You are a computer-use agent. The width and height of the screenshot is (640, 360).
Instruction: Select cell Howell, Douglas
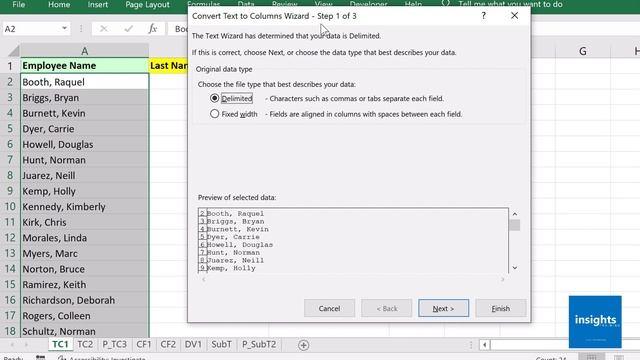point(84,144)
